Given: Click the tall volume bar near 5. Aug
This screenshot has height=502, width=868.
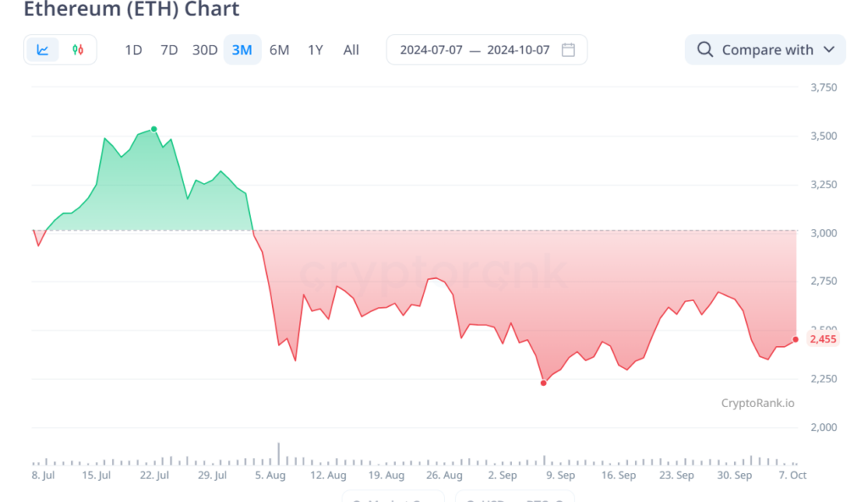Looking at the screenshot, I should (x=278, y=453).
